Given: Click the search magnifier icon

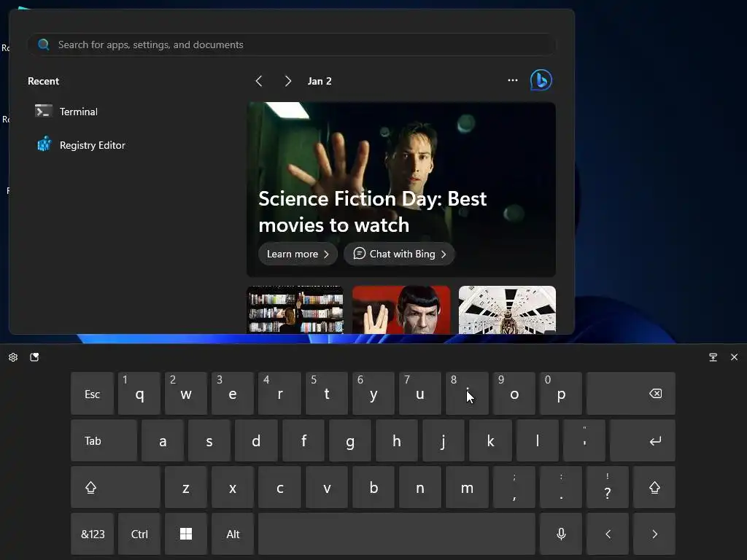Looking at the screenshot, I should point(43,44).
